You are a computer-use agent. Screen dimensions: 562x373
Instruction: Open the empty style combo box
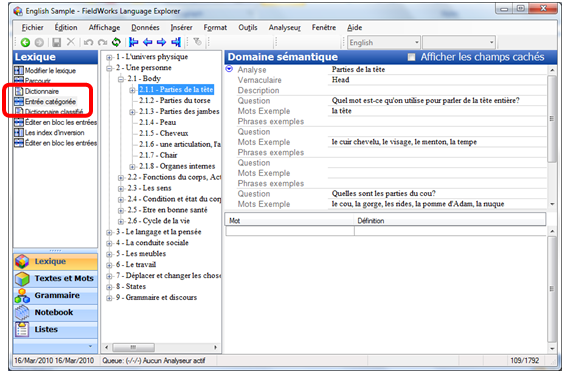[x=459, y=42]
